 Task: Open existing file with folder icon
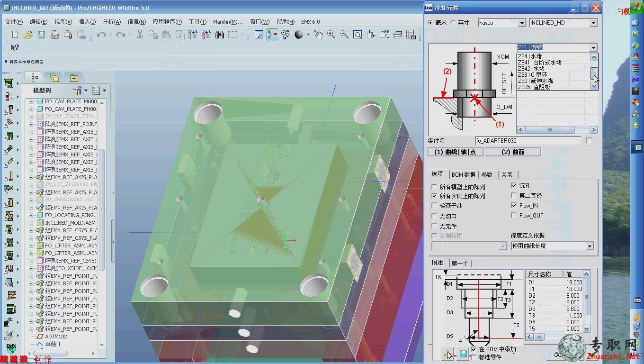pos(28,35)
